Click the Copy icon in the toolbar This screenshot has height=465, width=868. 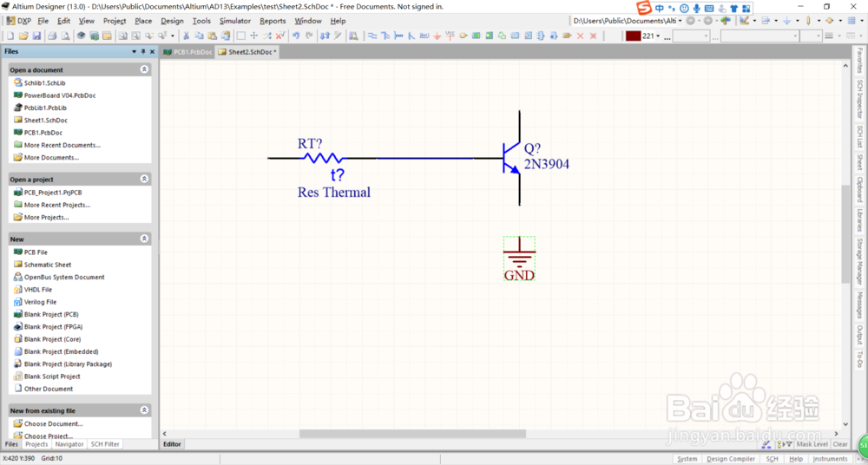[199, 36]
